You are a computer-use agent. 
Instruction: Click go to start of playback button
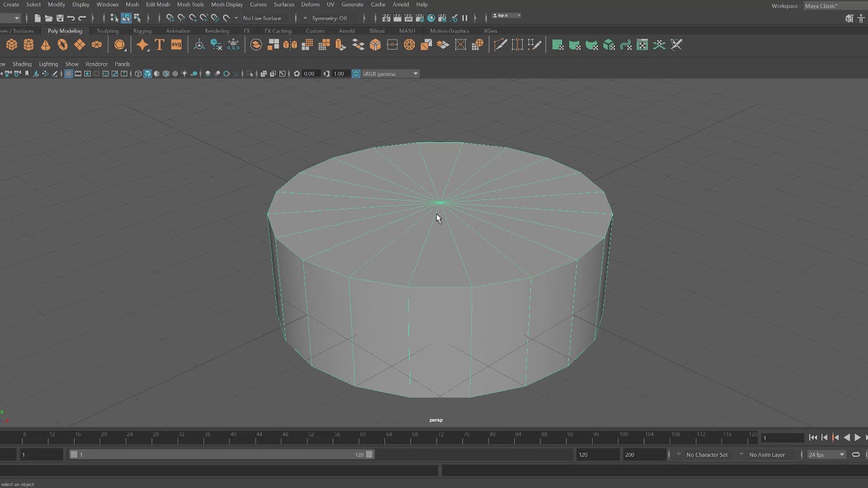pyautogui.click(x=813, y=438)
